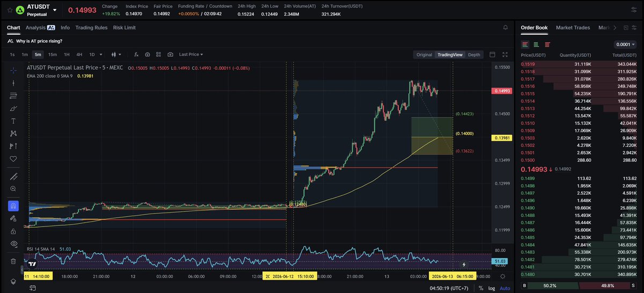
Task: Show both buy and sell orders view
Action: point(525,45)
